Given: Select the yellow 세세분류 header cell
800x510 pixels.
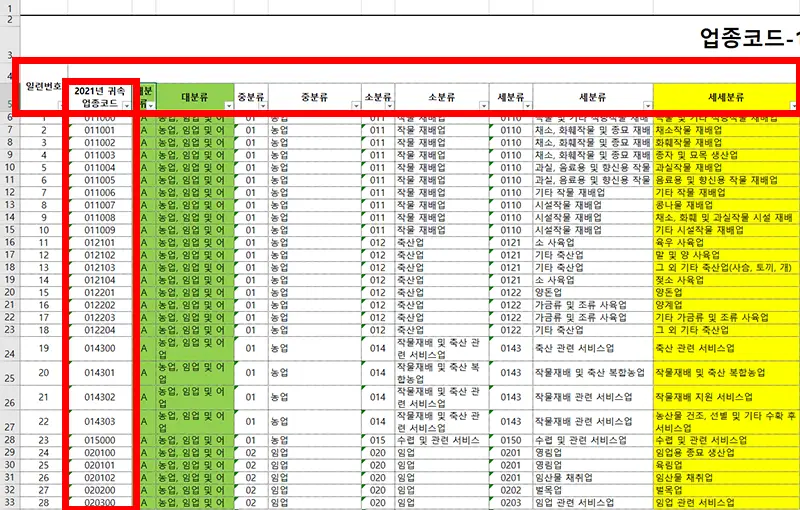Looking at the screenshot, I should (726, 97).
